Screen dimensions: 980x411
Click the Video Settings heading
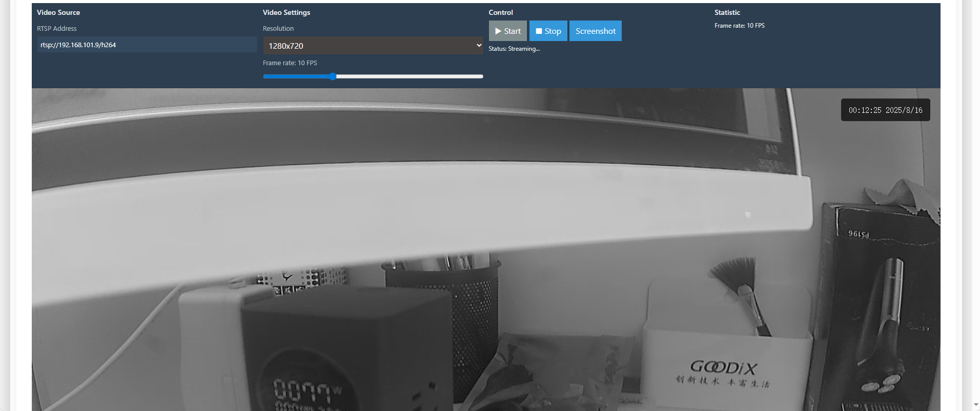pyautogui.click(x=287, y=12)
